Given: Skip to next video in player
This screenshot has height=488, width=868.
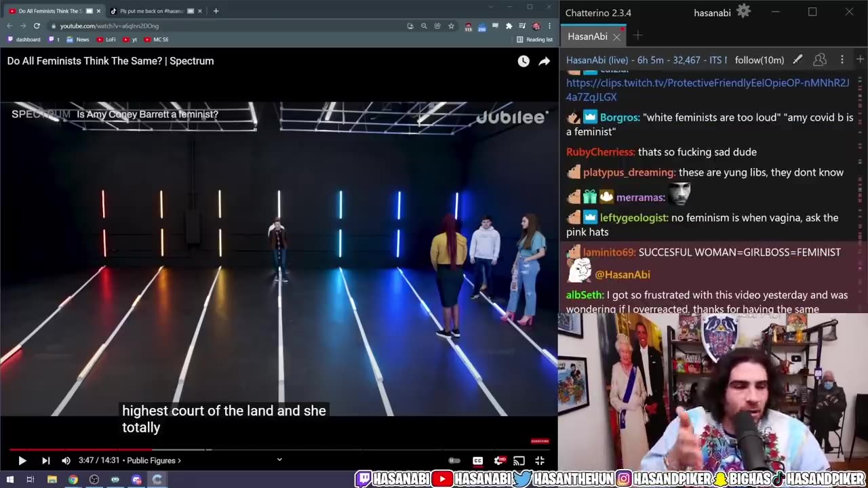Looking at the screenshot, I should 45,461.
